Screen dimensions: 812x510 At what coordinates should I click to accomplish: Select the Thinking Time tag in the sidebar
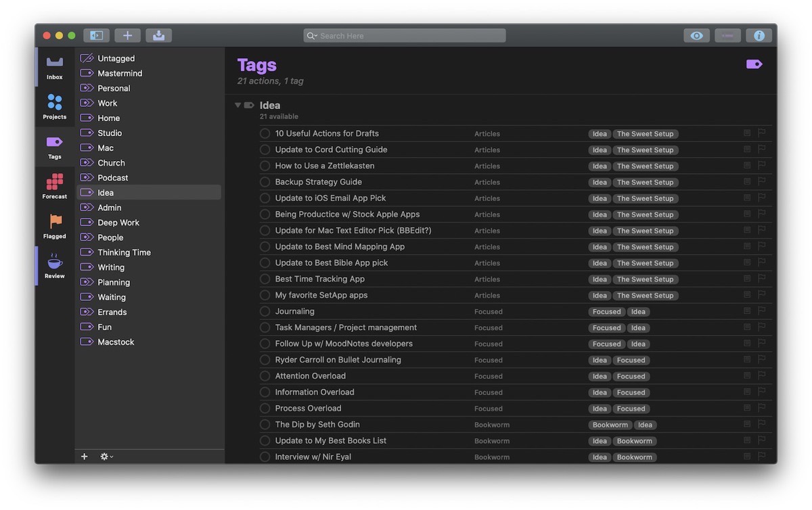tap(149, 252)
